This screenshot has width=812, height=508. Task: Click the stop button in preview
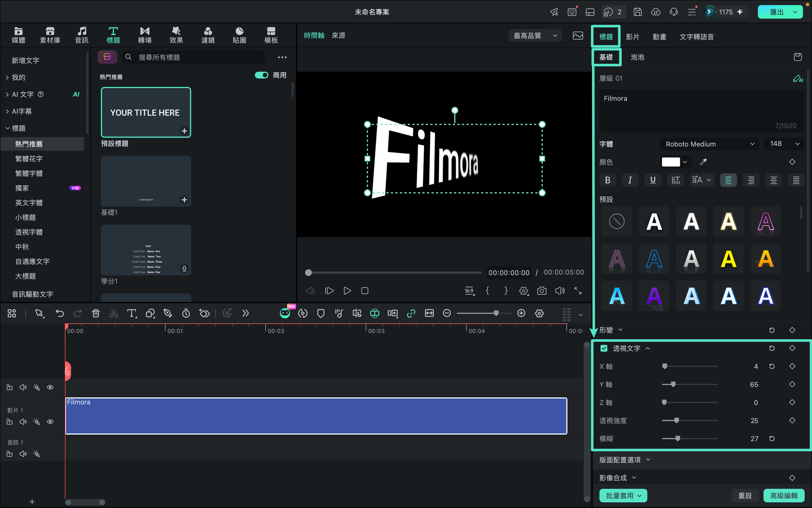[x=365, y=291]
